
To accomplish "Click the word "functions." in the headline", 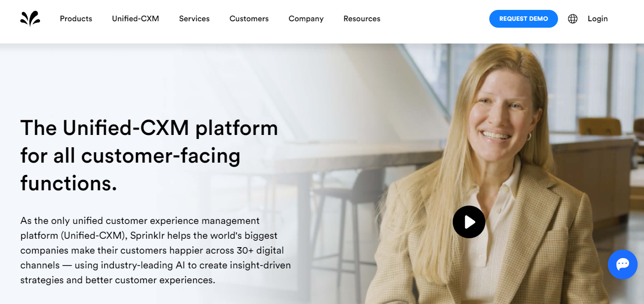I will tap(69, 183).
